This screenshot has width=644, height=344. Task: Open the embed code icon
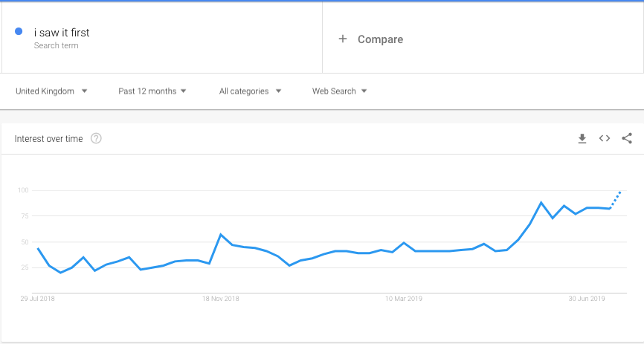[604, 139]
